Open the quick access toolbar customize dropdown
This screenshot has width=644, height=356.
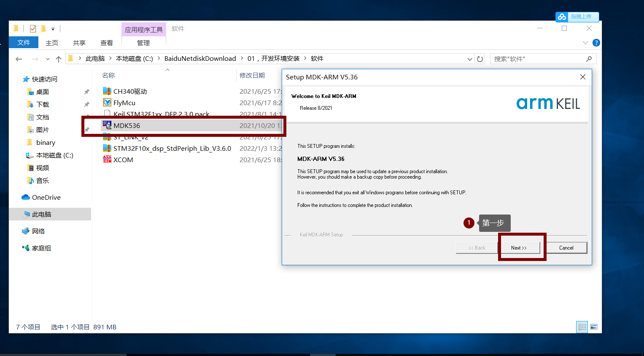pos(53,29)
